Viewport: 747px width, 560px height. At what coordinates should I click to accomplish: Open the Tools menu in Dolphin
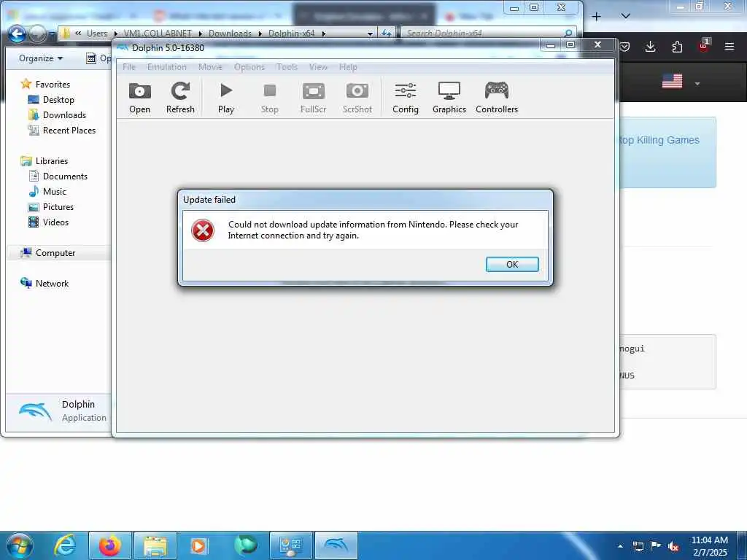pos(287,67)
